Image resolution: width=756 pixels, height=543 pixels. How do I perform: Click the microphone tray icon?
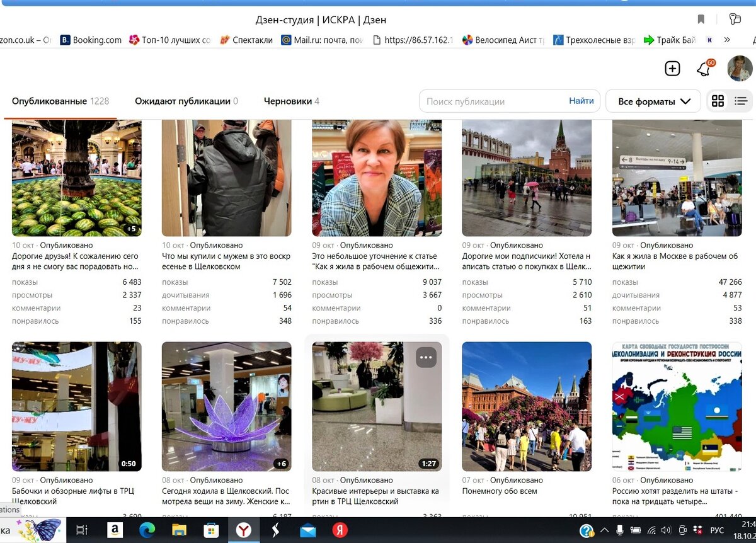620,530
